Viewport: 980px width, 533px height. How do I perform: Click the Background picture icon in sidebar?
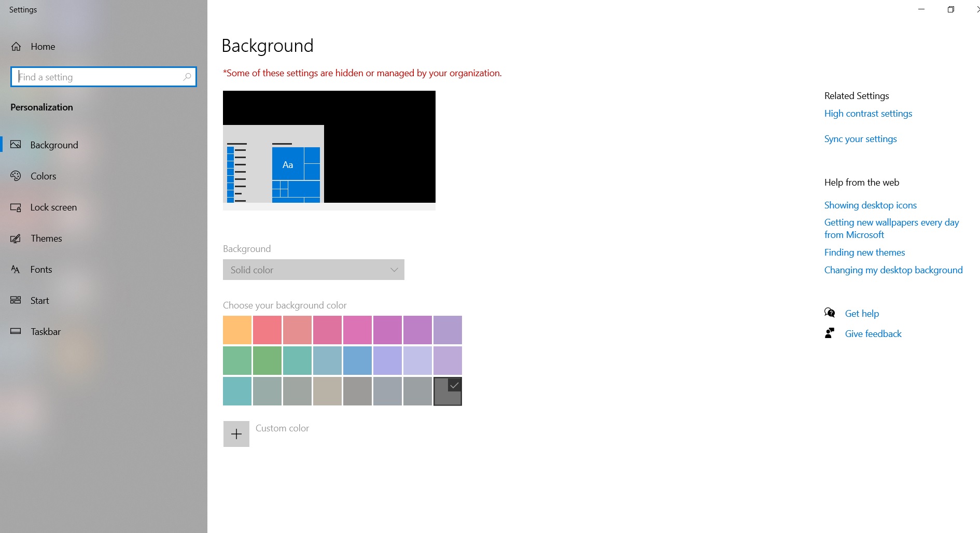[16, 145]
